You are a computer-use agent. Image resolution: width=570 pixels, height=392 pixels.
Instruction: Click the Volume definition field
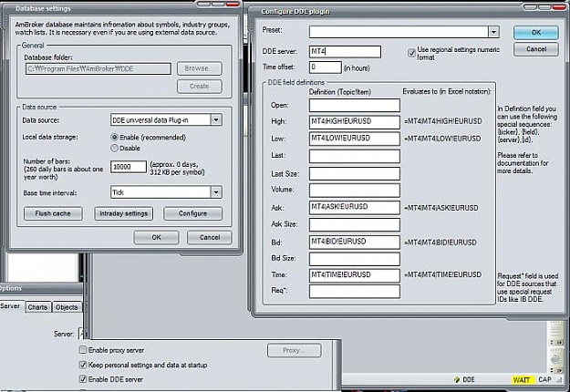[x=355, y=190]
